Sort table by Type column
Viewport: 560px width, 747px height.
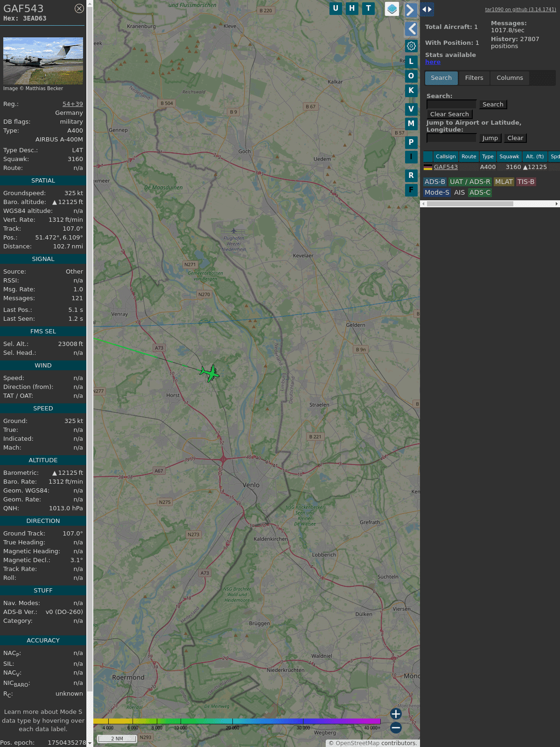[x=488, y=157]
